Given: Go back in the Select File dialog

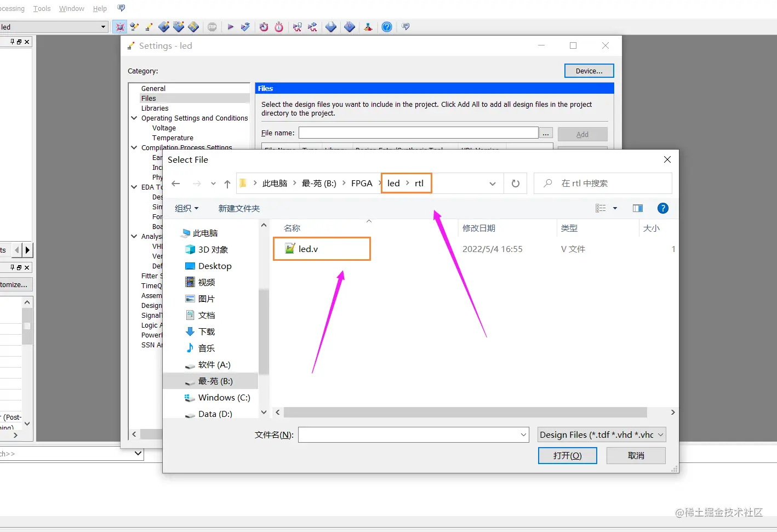Looking at the screenshot, I should click(176, 184).
